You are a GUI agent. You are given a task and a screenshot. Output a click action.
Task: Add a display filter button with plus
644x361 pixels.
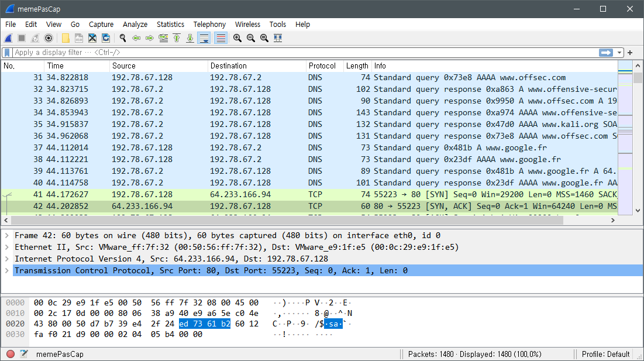click(x=630, y=53)
